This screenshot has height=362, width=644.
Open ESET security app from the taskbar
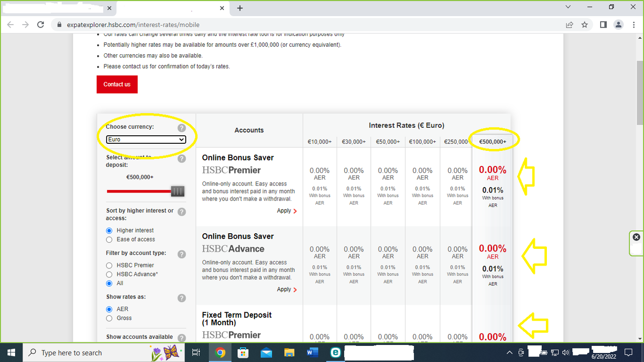[335, 352]
